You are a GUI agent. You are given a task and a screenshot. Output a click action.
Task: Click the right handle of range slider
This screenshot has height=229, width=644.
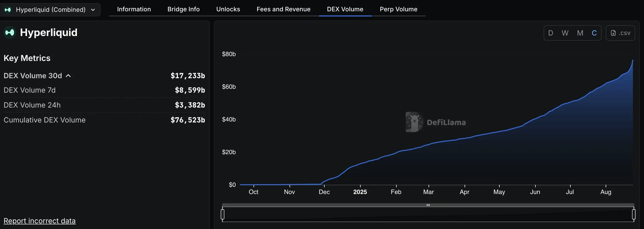click(634, 214)
